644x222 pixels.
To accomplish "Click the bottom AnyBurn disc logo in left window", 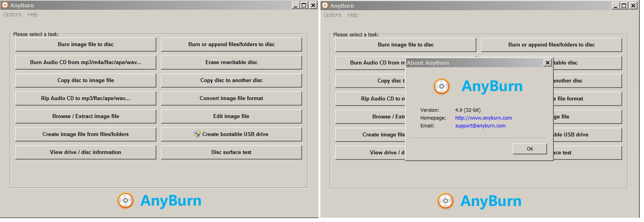I will click(x=125, y=201).
